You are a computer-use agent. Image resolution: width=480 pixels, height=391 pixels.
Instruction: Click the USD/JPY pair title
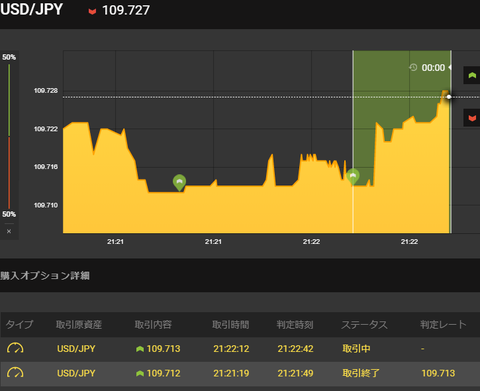[x=31, y=9]
